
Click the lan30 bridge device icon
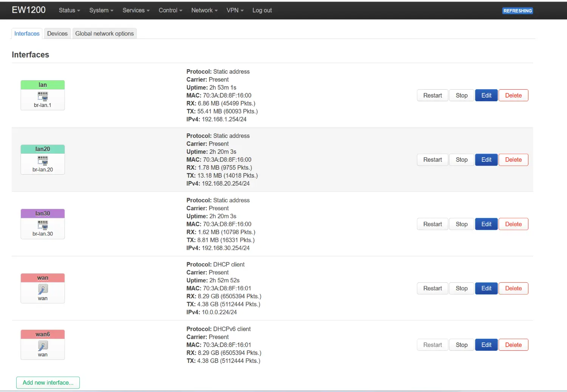click(x=43, y=225)
